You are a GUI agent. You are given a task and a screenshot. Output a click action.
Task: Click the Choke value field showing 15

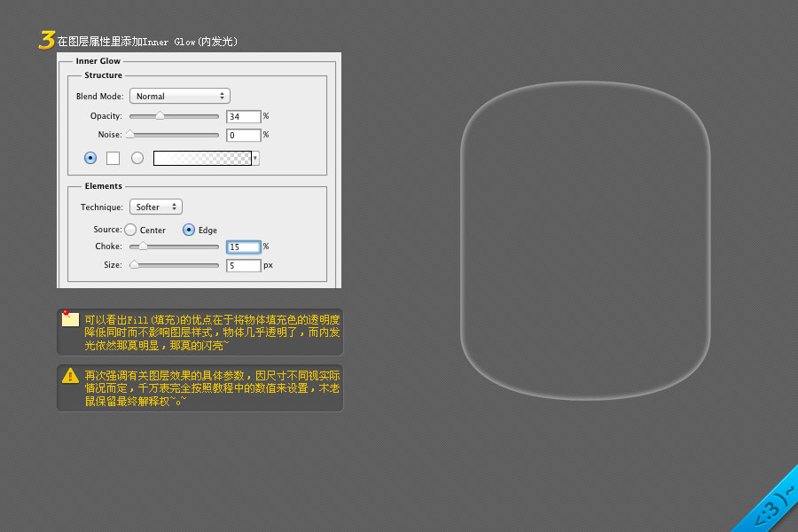(243, 246)
